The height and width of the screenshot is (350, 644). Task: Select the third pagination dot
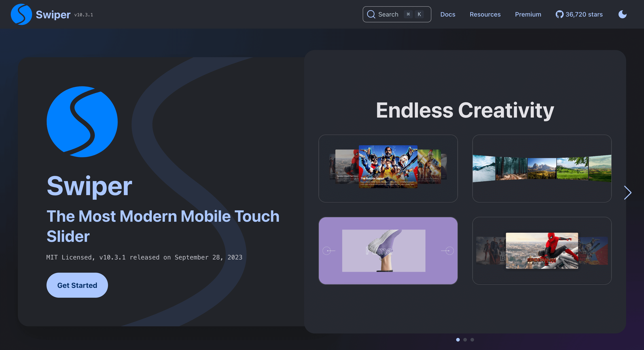click(x=472, y=339)
